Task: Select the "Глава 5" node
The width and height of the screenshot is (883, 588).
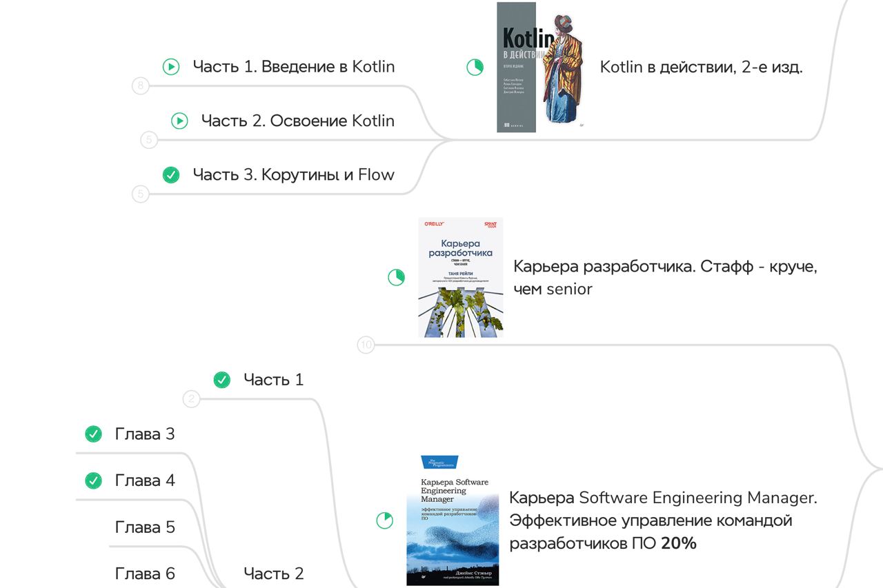Action: (145, 527)
